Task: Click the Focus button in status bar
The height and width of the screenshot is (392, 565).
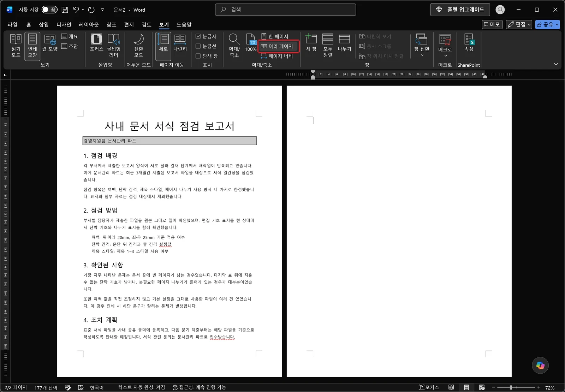Action: 429,387
